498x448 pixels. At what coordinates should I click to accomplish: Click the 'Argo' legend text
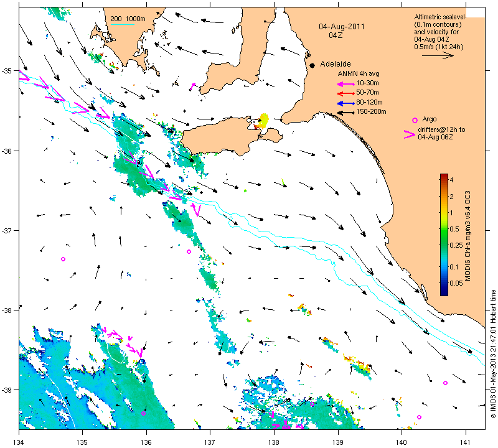[x=430, y=119]
